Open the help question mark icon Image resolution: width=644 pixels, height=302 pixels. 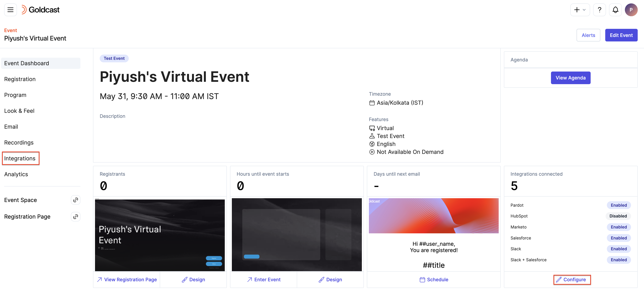tap(599, 10)
